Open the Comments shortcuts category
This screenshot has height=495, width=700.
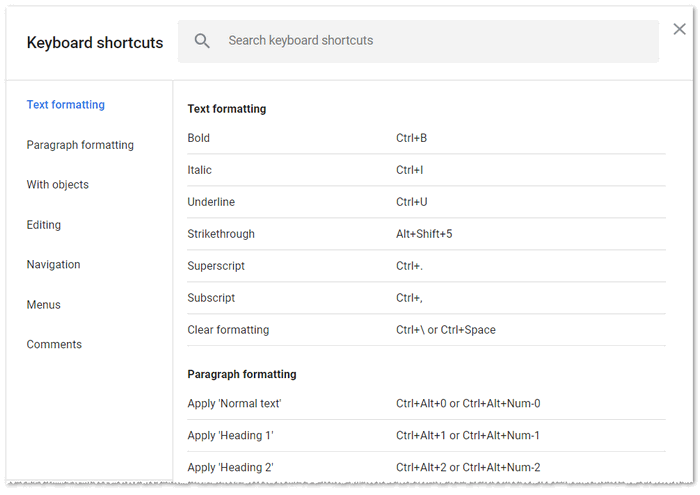point(55,345)
